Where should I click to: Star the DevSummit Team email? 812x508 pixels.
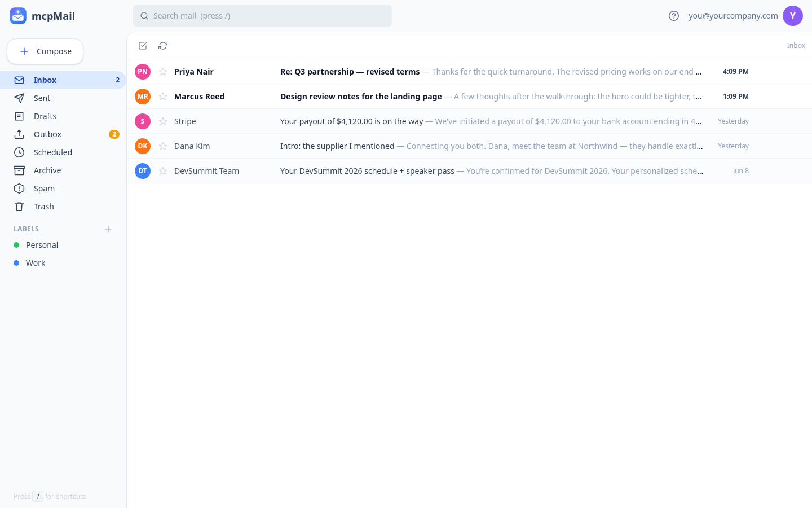163,171
